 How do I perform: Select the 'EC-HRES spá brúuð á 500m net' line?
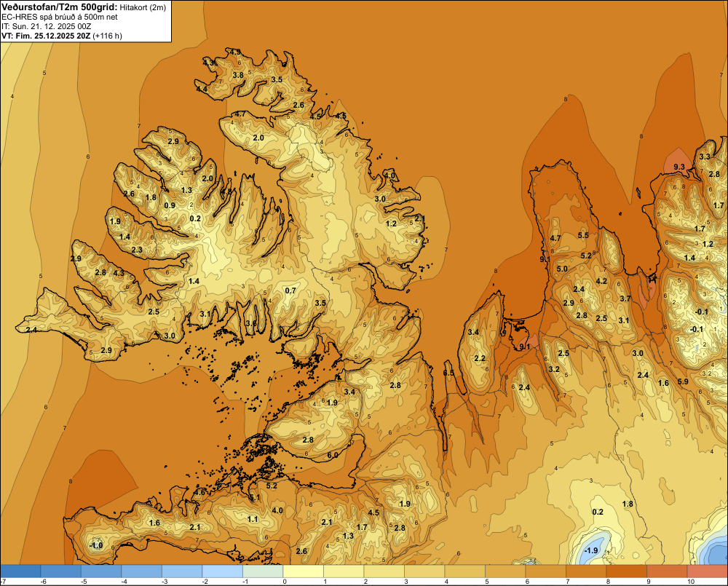(59, 17)
